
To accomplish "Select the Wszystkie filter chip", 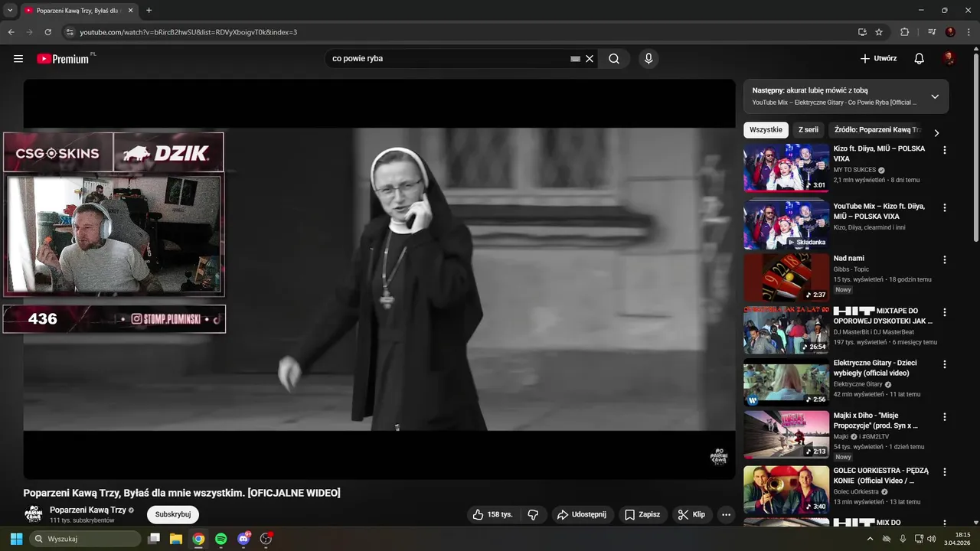I will [x=766, y=130].
